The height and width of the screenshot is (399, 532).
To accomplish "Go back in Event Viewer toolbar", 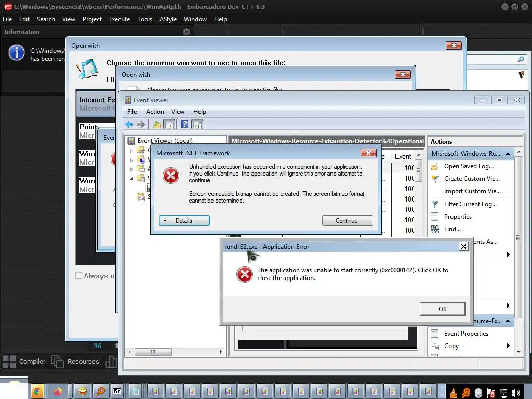I will (129, 125).
